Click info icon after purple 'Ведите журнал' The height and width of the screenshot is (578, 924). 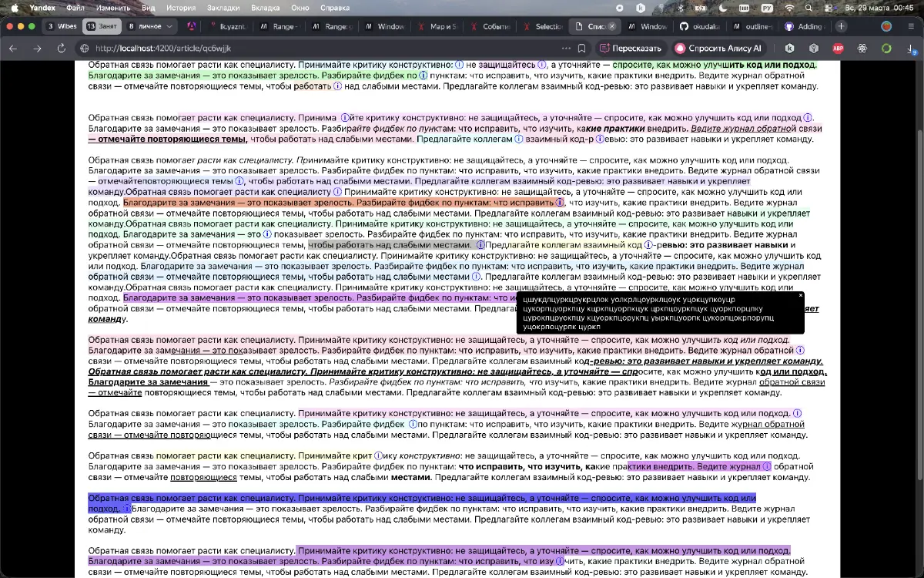point(767,466)
